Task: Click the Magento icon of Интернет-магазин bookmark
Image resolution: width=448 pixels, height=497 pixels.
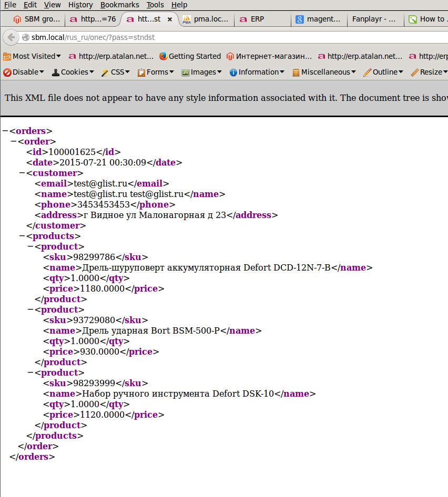Action: click(x=230, y=56)
